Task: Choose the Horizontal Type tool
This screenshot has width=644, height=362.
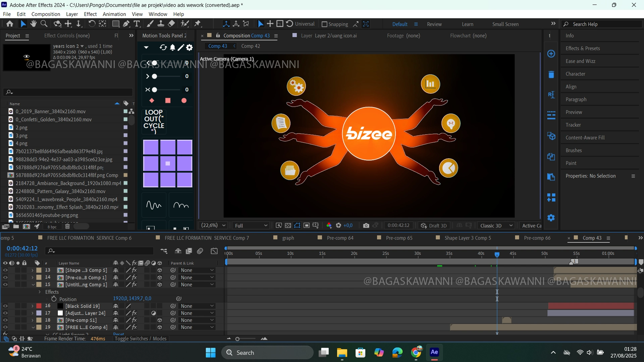Action: pos(137,24)
